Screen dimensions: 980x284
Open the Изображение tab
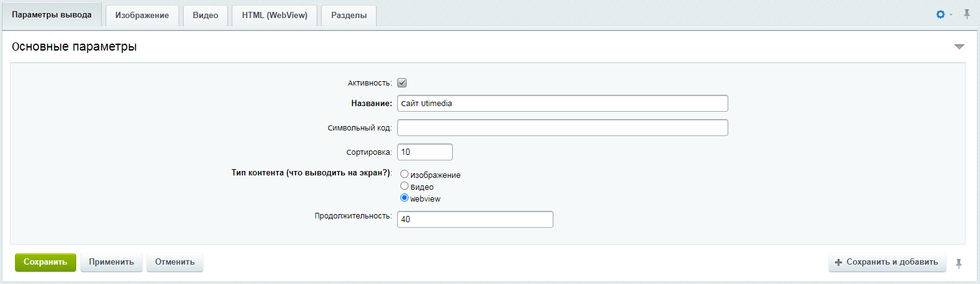(x=142, y=16)
